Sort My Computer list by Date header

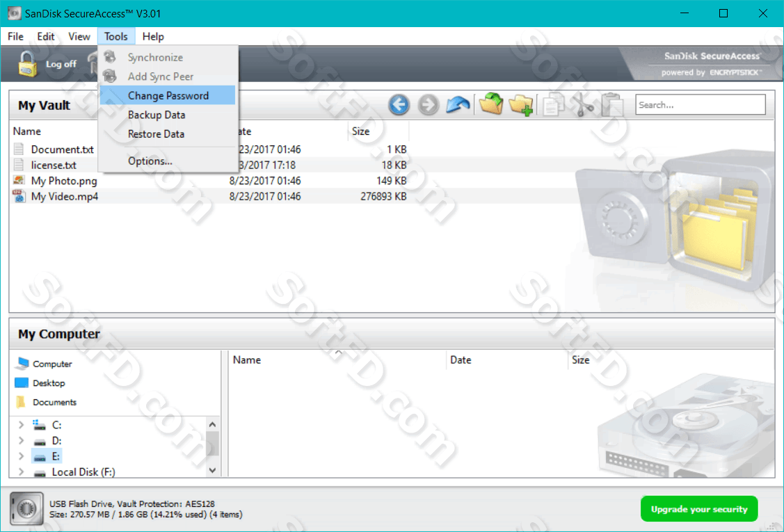pyautogui.click(x=506, y=360)
